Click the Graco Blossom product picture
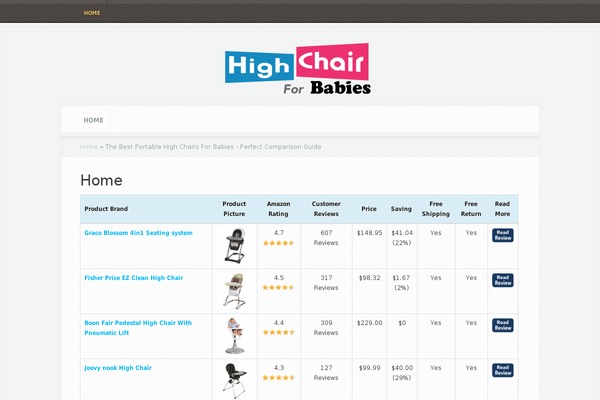Screen dimensions: 600x400 point(235,246)
